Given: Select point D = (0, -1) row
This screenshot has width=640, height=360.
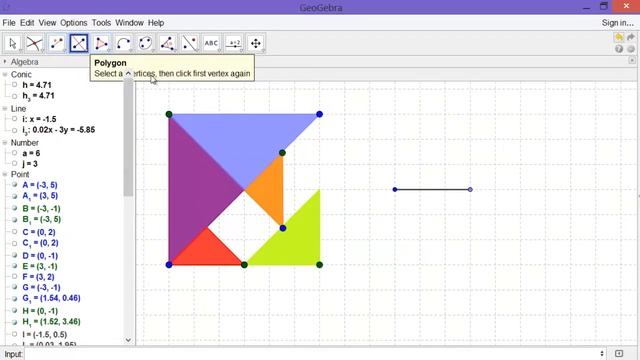Looking at the screenshot, I should pyautogui.click(x=40, y=256).
